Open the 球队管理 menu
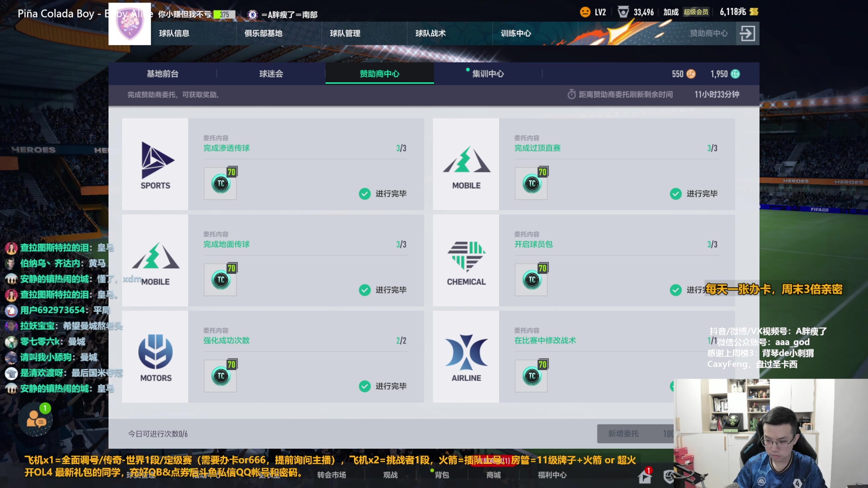 [345, 33]
